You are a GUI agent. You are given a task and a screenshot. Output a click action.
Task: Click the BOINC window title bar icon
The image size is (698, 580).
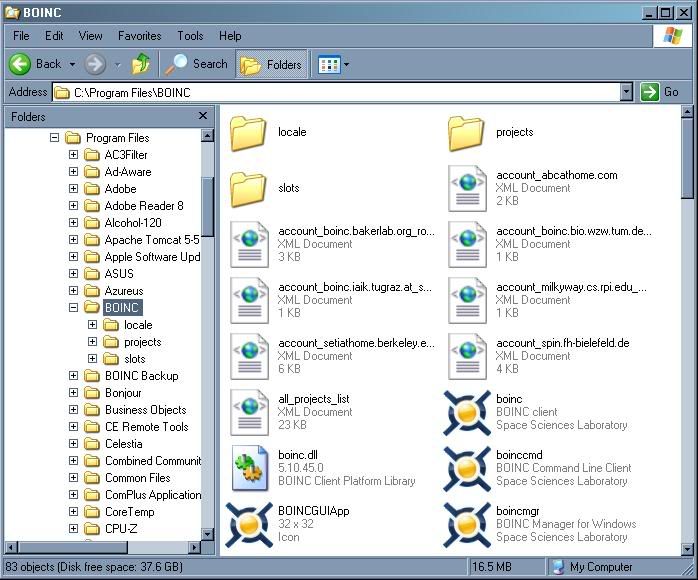tap(12, 12)
